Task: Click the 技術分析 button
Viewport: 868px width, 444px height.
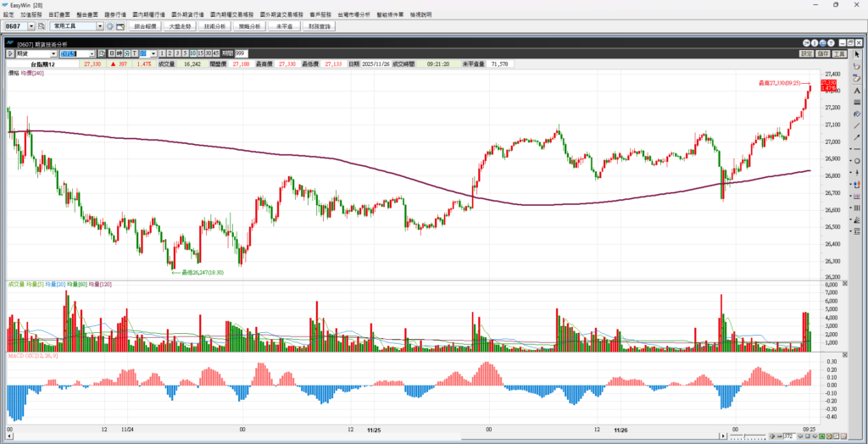Action: pyautogui.click(x=214, y=26)
